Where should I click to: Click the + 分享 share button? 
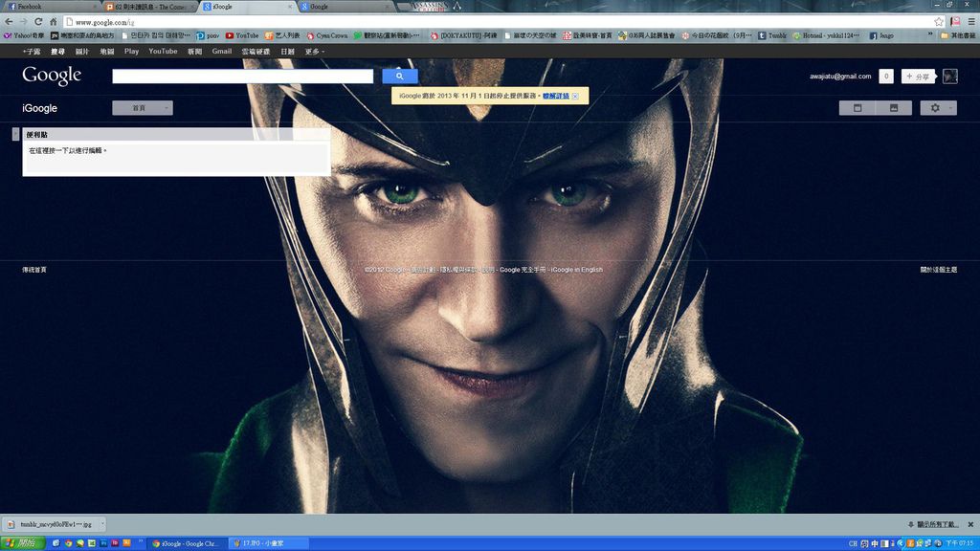pyautogui.click(x=918, y=77)
